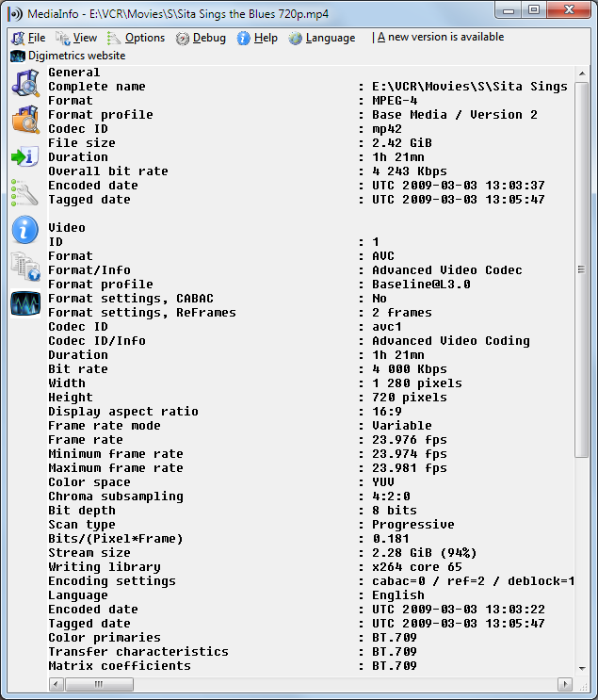Click the '16:9' aspect ratio value
The width and height of the screenshot is (598, 700).
point(387,412)
